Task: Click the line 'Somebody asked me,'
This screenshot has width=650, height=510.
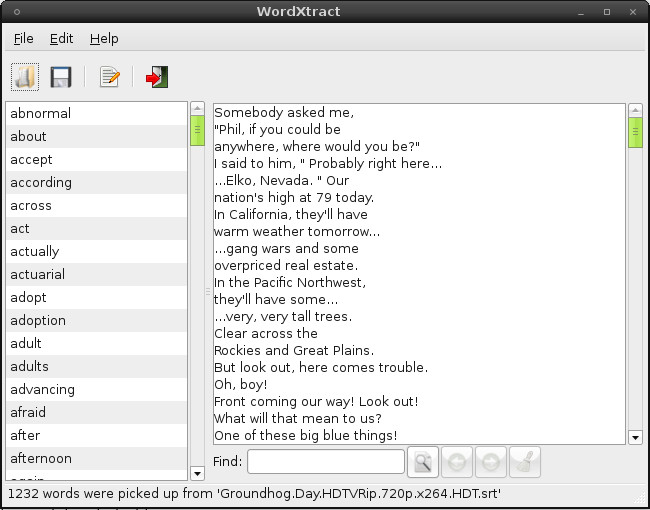Action: (284, 112)
